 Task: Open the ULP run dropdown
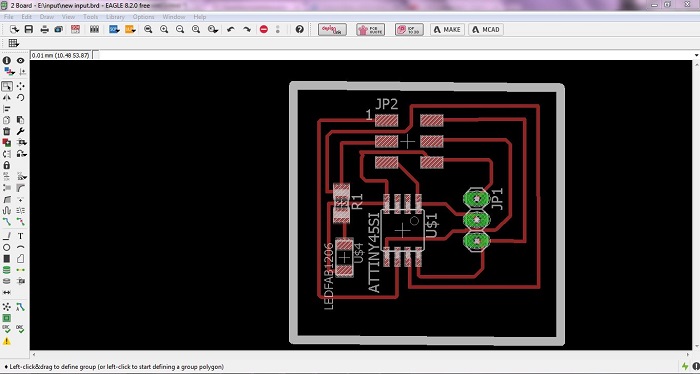130,29
